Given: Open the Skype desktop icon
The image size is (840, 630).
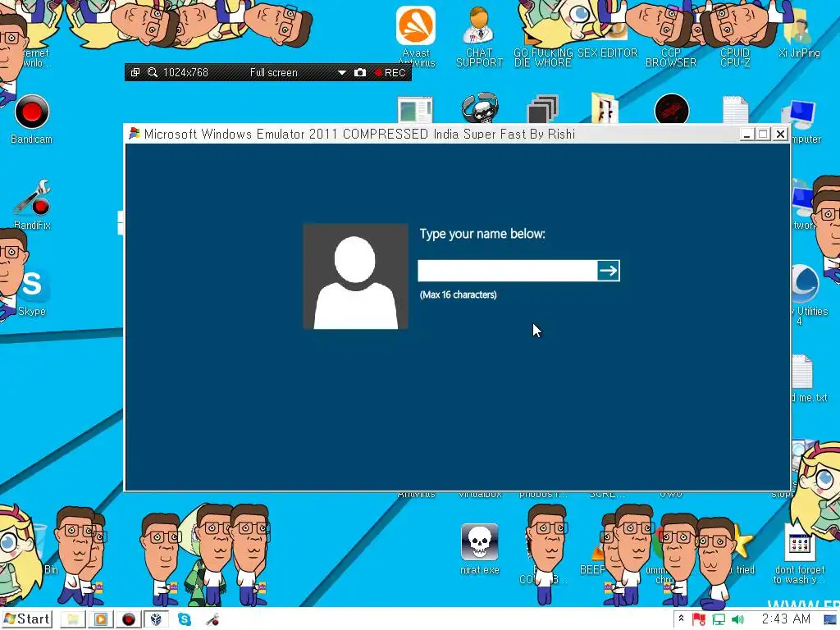Looking at the screenshot, I should pos(32,293).
